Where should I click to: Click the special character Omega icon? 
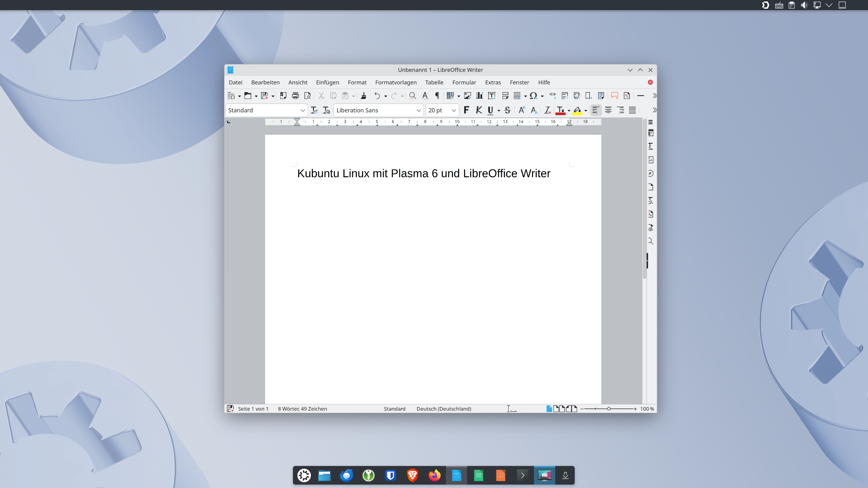(x=533, y=96)
